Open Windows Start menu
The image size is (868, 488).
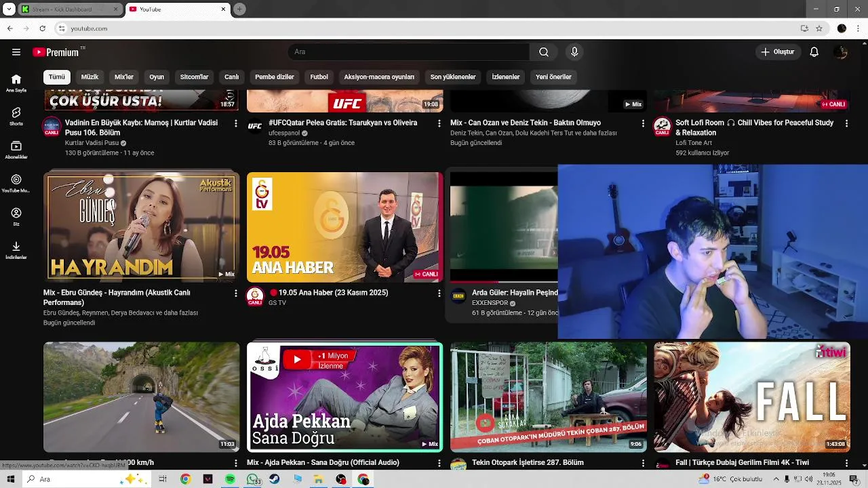[x=11, y=479]
